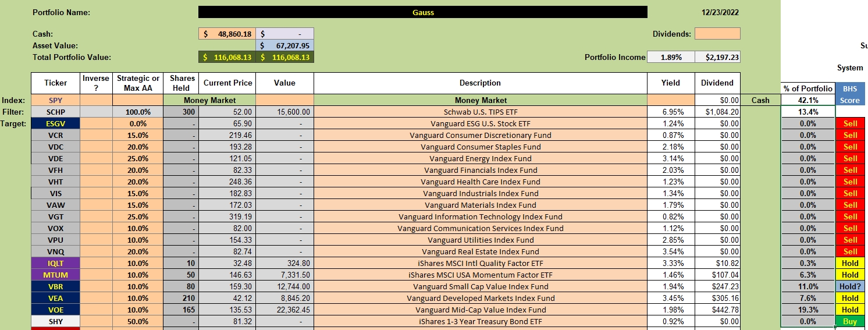Click Portfolio Income 1.89% cell
Image resolution: width=868 pixels, height=330 pixels.
point(671,57)
